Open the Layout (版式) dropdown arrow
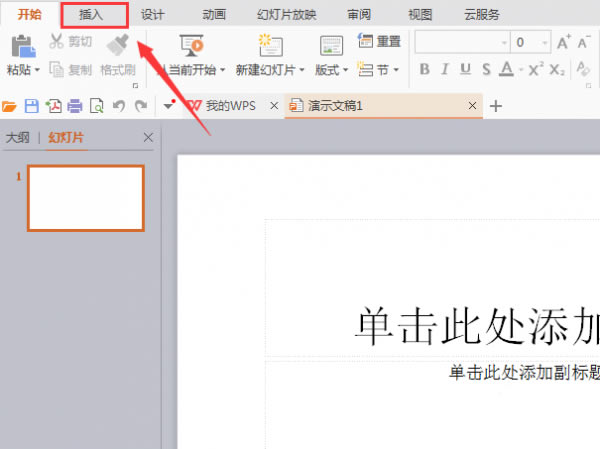 tap(345, 70)
